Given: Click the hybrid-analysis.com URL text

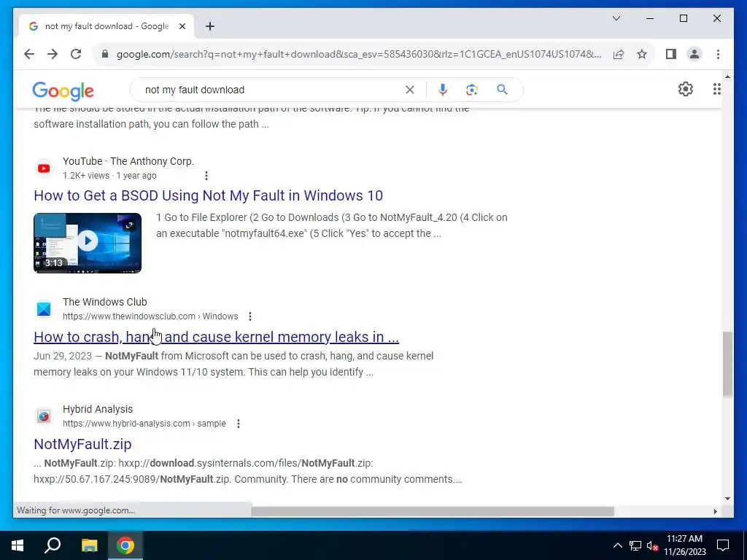Looking at the screenshot, I should click(x=144, y=424).
